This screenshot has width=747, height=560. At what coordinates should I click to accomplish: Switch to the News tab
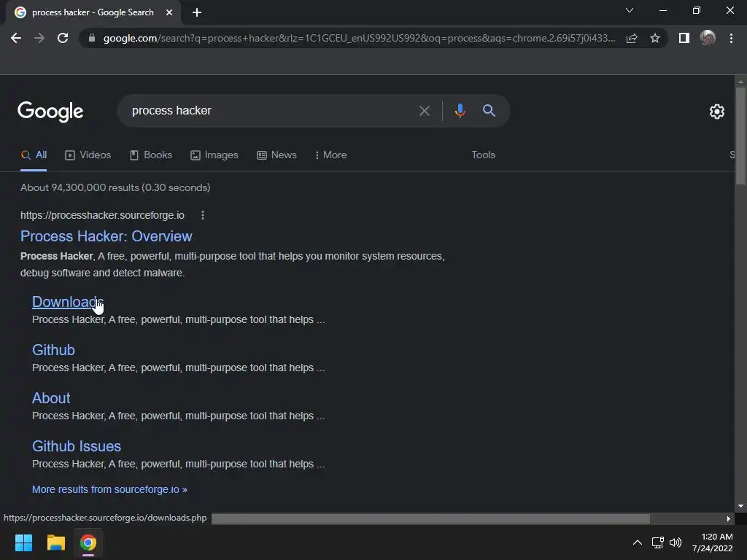pyautogui.click(x=276, y=155)
